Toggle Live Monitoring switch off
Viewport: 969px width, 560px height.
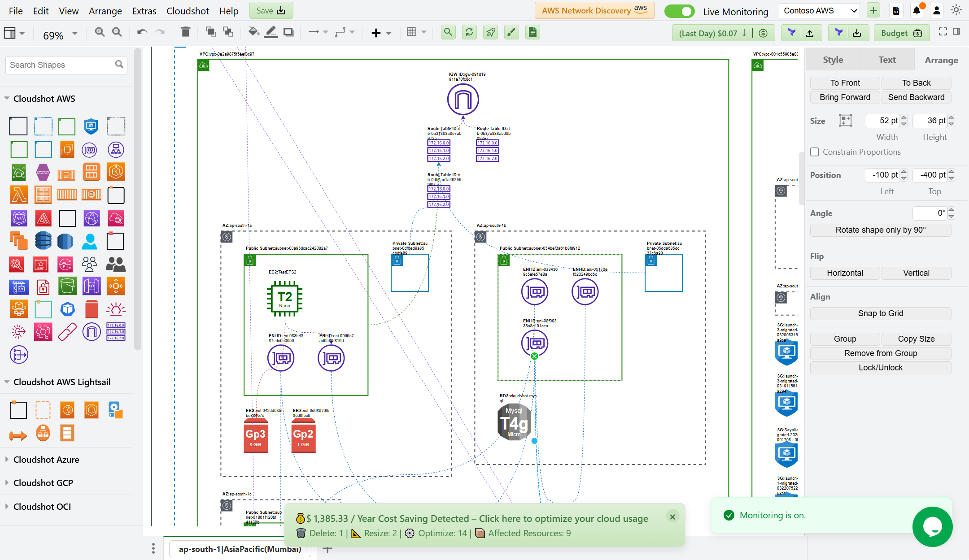point(679,11)
